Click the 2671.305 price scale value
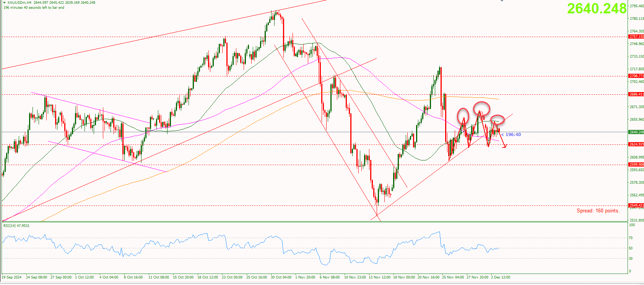644x285 pixels. click(637, 107)
